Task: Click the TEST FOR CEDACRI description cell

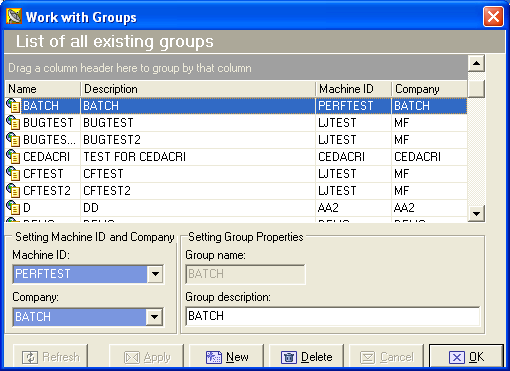Action: point(198,157)
